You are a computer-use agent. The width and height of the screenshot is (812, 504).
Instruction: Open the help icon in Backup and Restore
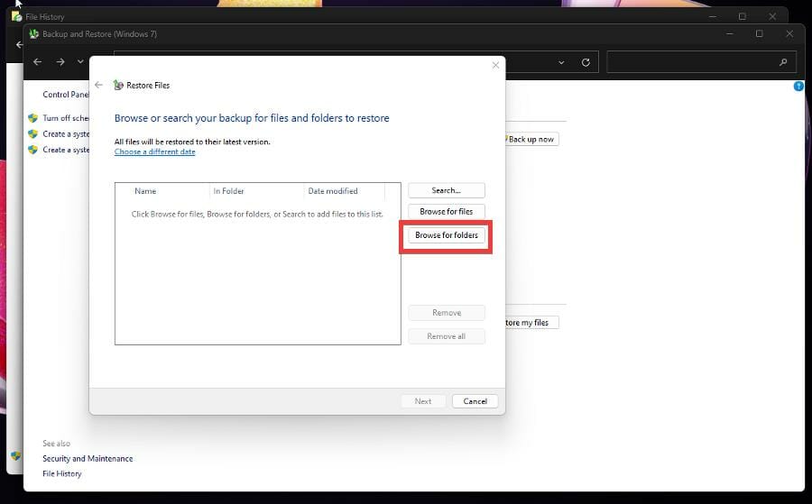798,87
